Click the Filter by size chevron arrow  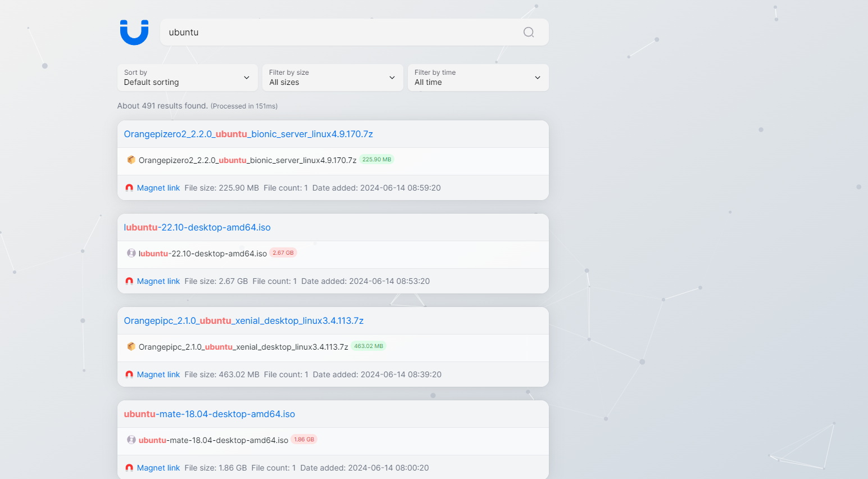point(392,78)
